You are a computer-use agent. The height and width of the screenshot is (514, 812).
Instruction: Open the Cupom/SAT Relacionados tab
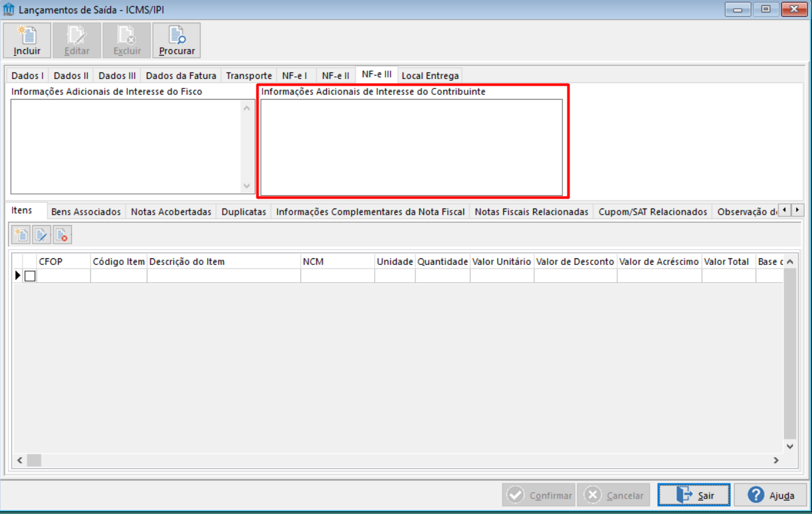click(x=653, y=212)
